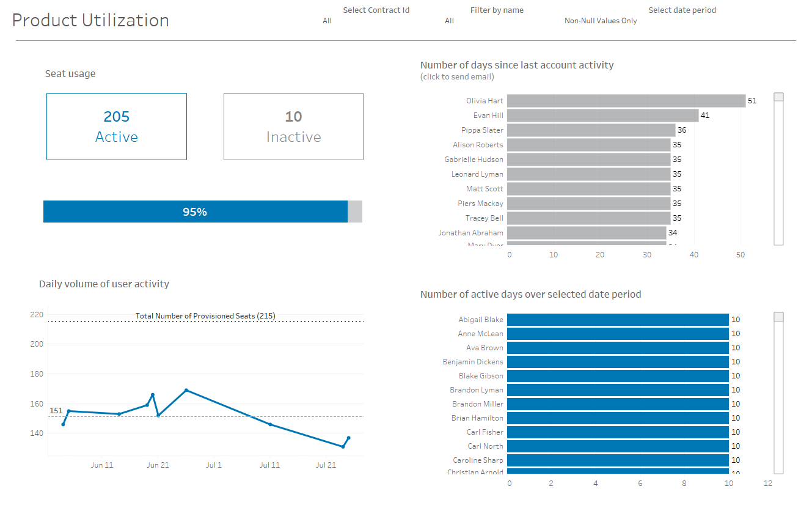Screen dimensions: 812x508
Task: Select the Jonathan Abraham bar showing 34
Action: coord(586,233)
